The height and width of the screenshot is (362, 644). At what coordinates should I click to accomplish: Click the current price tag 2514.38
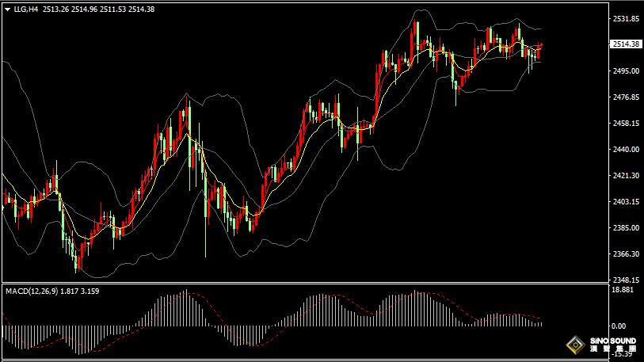coord(626,44)
